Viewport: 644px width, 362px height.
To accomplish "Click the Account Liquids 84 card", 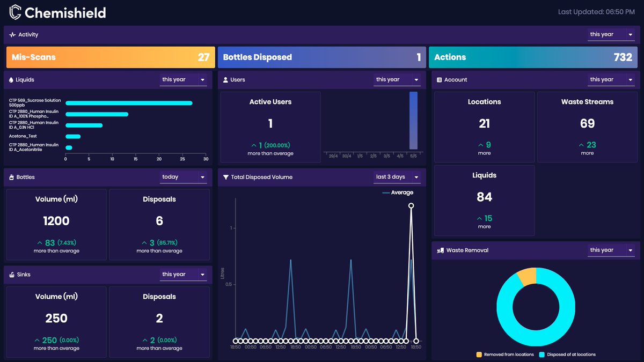I will click(484, 201).
